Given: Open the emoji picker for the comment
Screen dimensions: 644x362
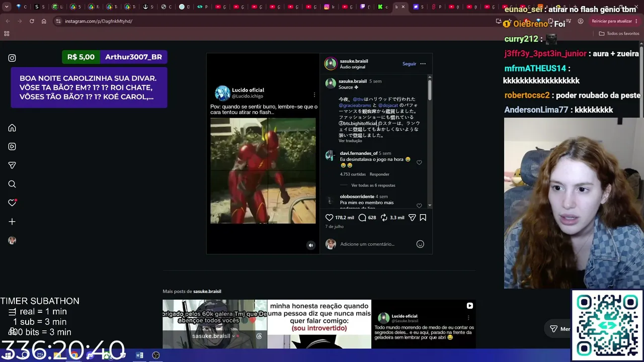Looking at the screenshot, I should 420,244.
